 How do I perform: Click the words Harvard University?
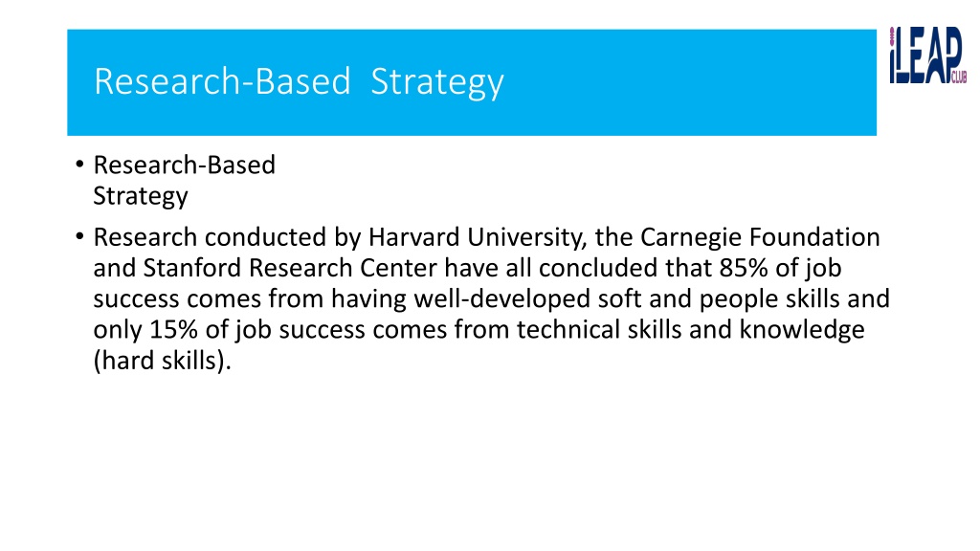(478, 238)
